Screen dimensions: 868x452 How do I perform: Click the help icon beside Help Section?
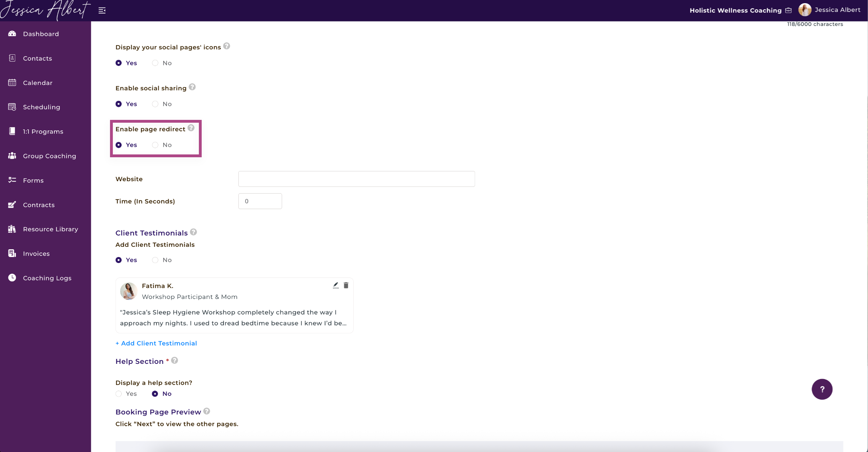(x=175, y=360)
